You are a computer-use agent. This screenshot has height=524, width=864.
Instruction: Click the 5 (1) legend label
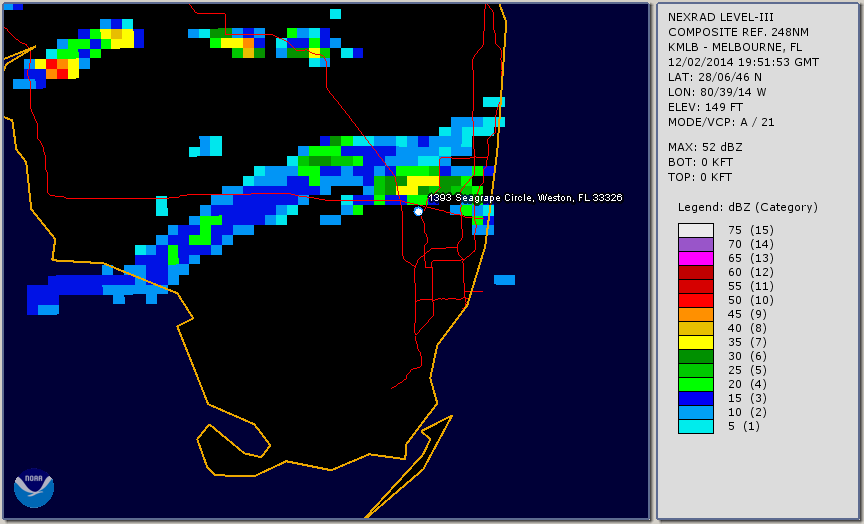click(744, 426)
